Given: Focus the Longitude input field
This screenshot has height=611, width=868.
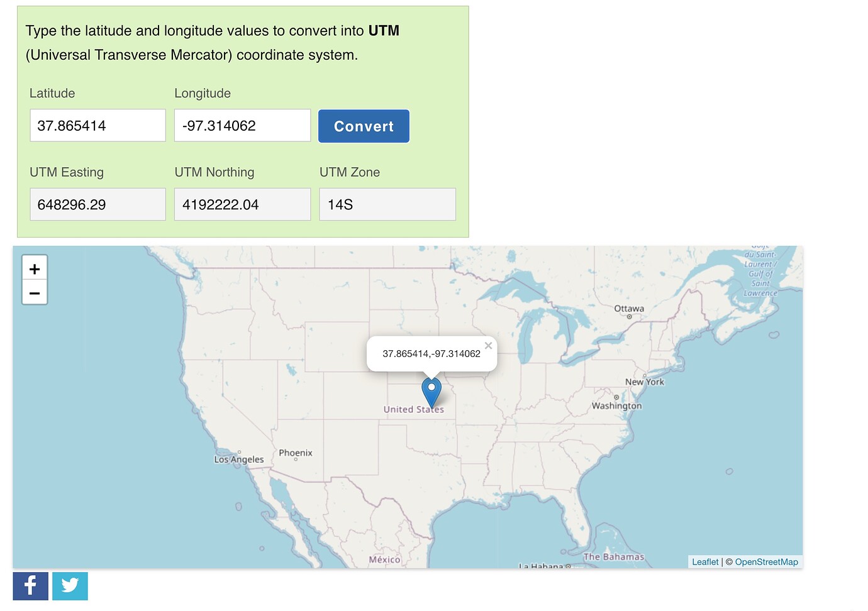Looking at the screenshot, I should point(242,126).
